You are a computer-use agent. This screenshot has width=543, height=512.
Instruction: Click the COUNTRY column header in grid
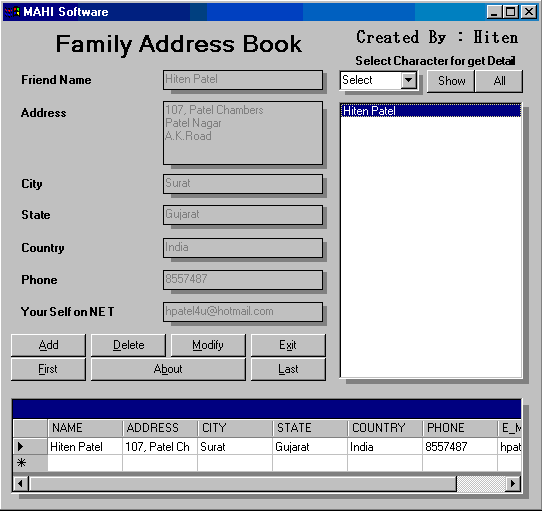tap(385, 428)
